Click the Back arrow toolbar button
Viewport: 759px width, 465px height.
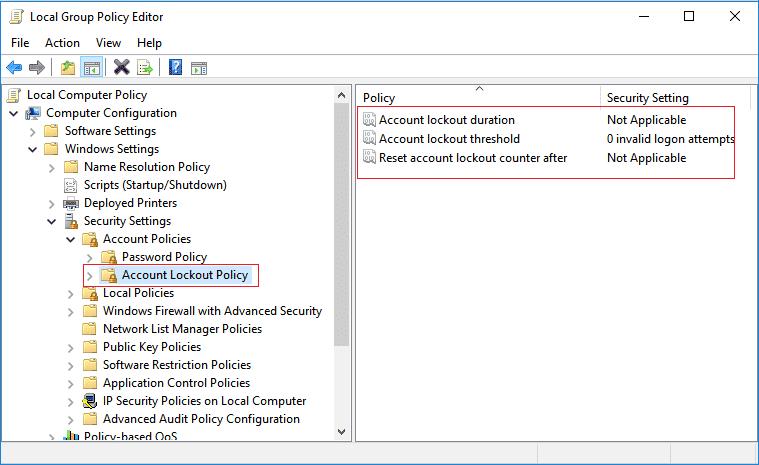pyautogui.click(x=14, y=68)
